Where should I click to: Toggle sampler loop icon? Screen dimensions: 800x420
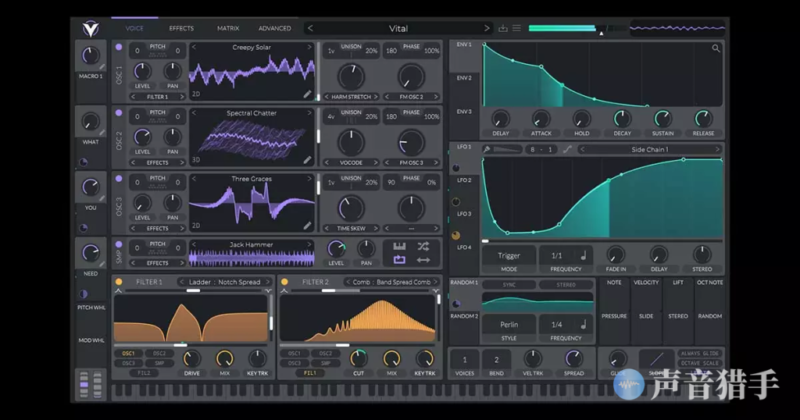point(399,260)
